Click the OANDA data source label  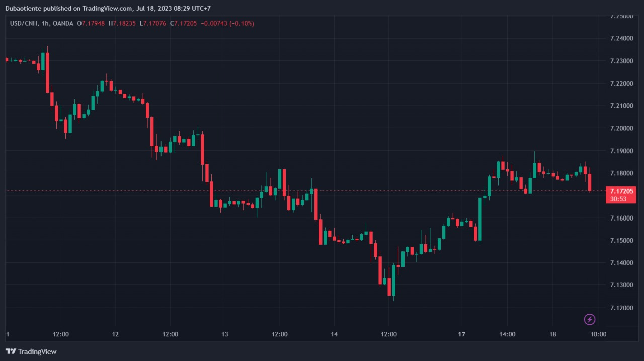(x=63, y=23)
